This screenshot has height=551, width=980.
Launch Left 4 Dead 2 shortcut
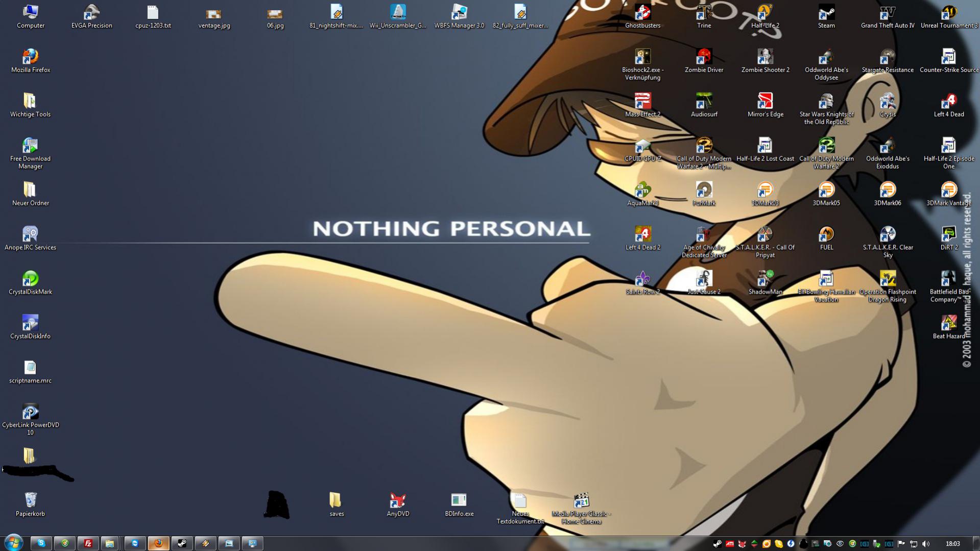[x=642, y=238]
